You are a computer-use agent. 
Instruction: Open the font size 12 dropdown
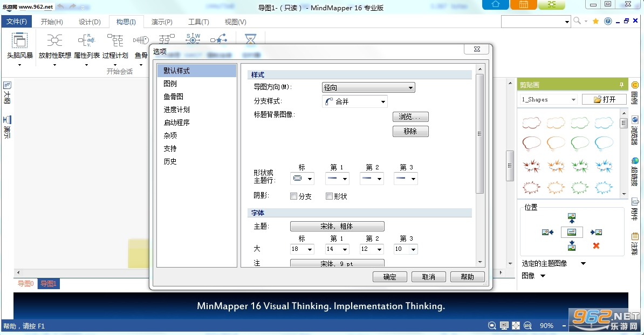click(x=371, y=249)
